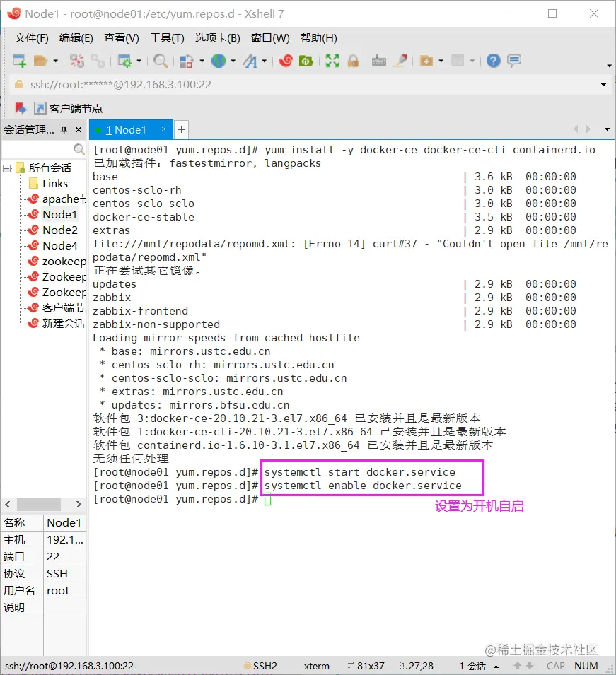616x675 pixels.
Task: Add a new tab with plus button
Action: click(x=182, y=129)
